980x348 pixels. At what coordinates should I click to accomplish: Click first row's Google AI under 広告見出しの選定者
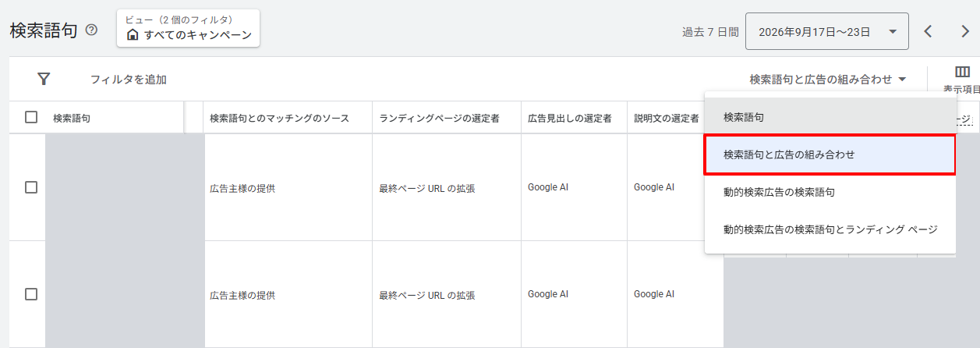[548, 187]
